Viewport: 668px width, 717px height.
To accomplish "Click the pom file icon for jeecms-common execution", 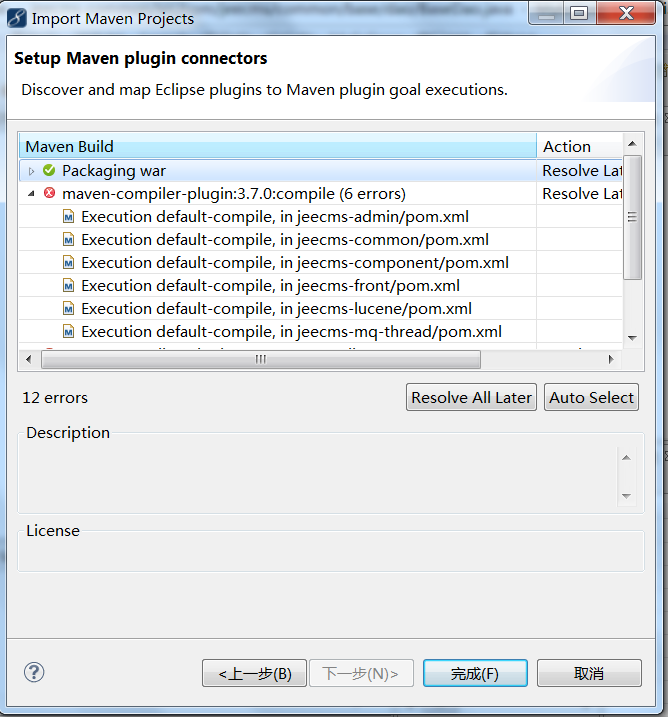I will [x=68, y=240].
